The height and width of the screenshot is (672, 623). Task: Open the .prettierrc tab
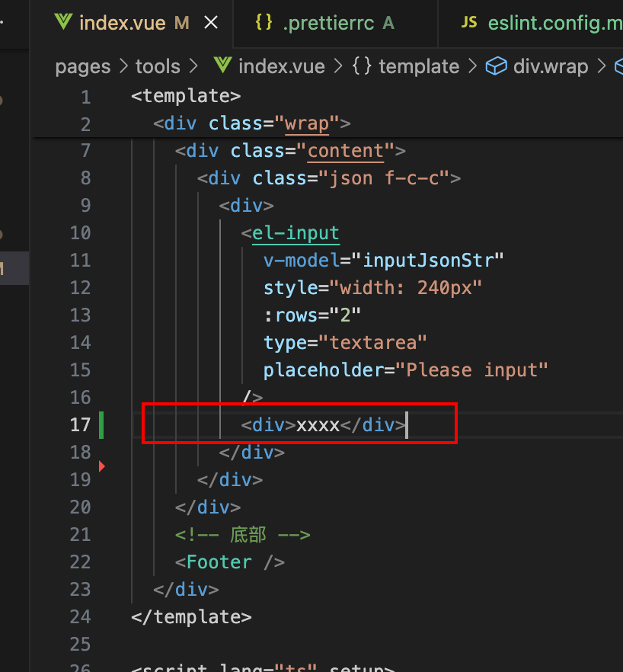click(x=336, y=23)
